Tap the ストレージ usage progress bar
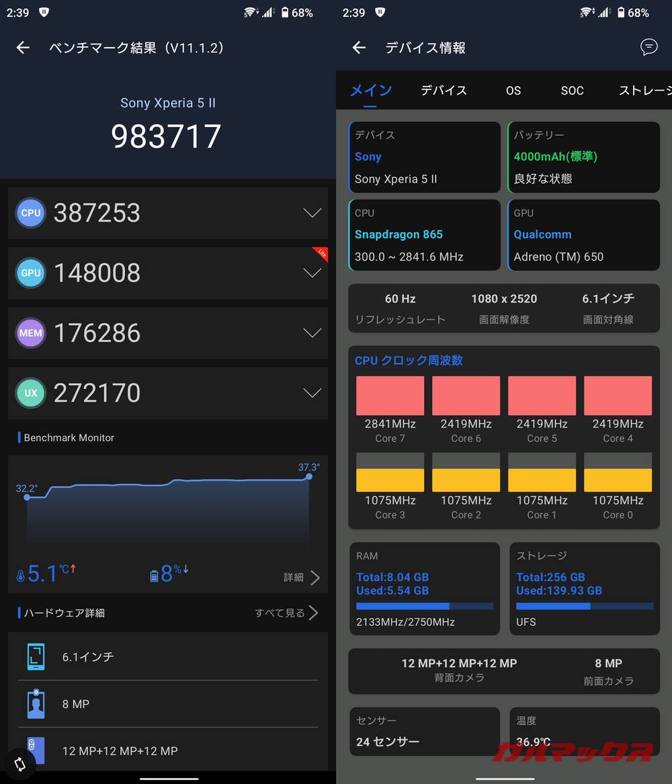This screenshot has width=672, height=784. tap(585, 606)
